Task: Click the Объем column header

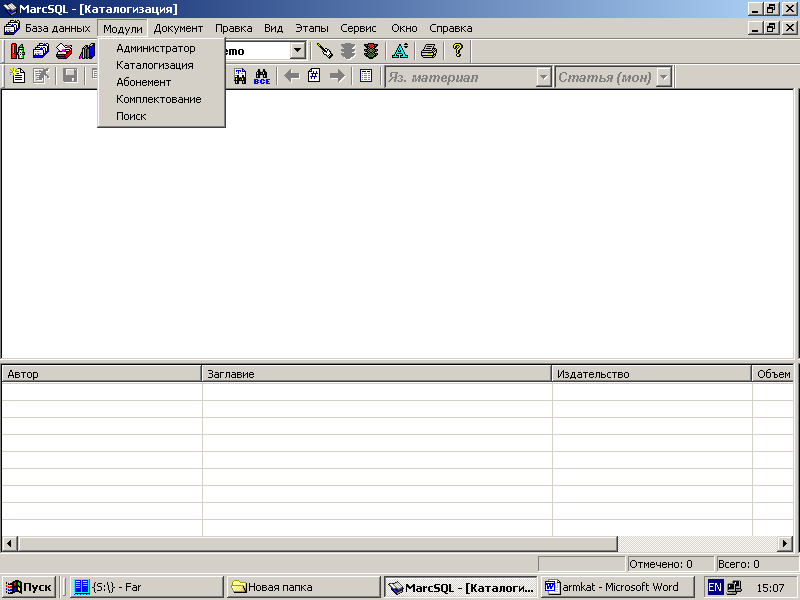Action: (x=772, y=374)
